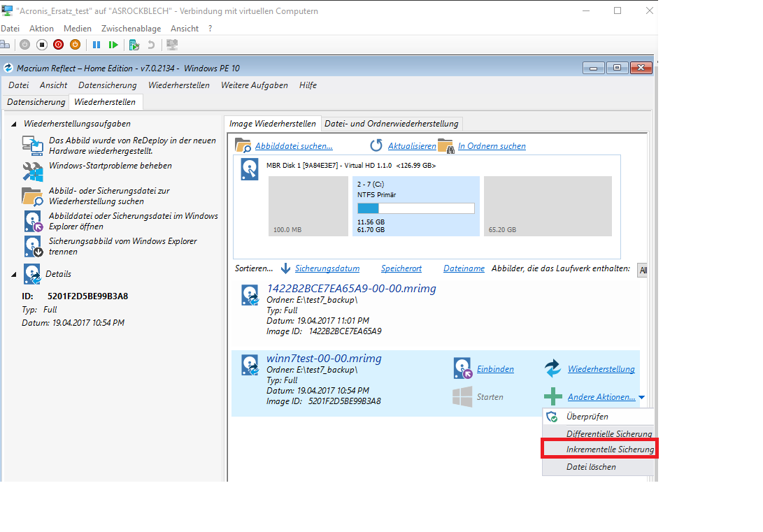Select the Image Wiederherstellen tab

[x=273, y=124]
